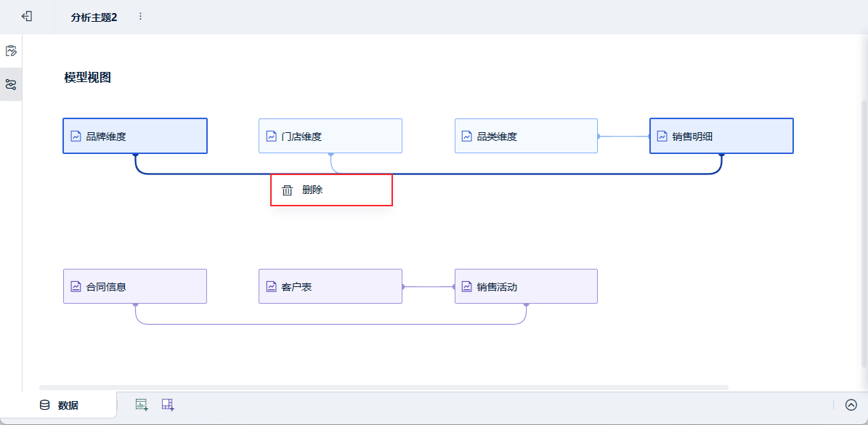Click the 客户表 node icon
This screenshot has height=425, width=868.
tap(271, 287)
